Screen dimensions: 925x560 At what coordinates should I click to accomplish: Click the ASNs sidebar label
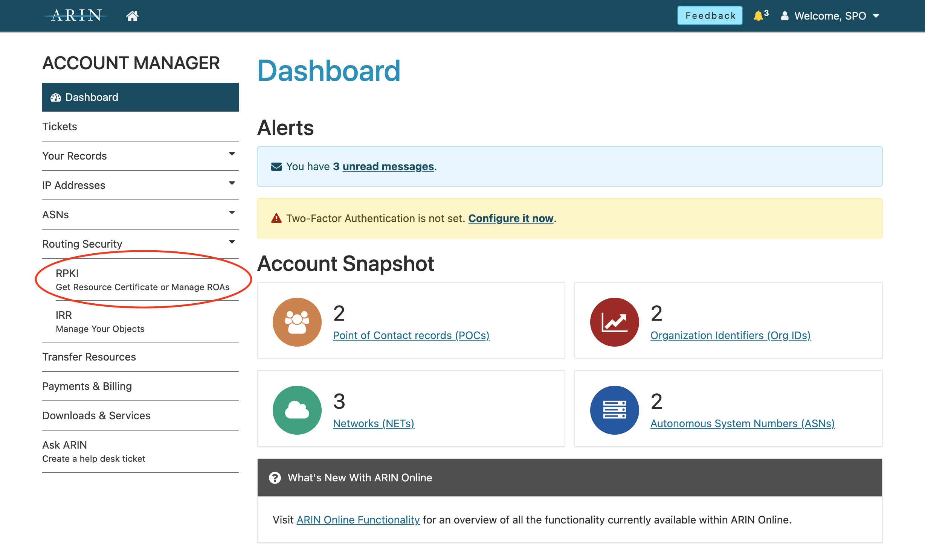(56, 215)
